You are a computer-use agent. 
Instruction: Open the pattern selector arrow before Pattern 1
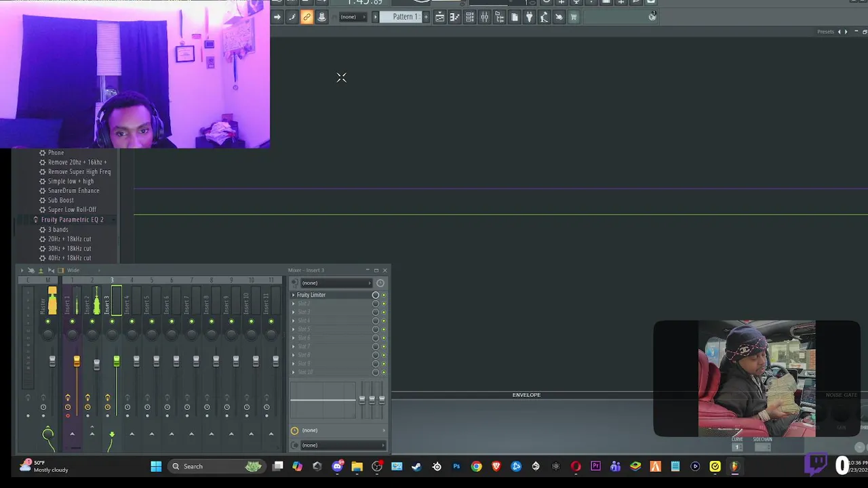pyautogui.click(x=375, y=17)
